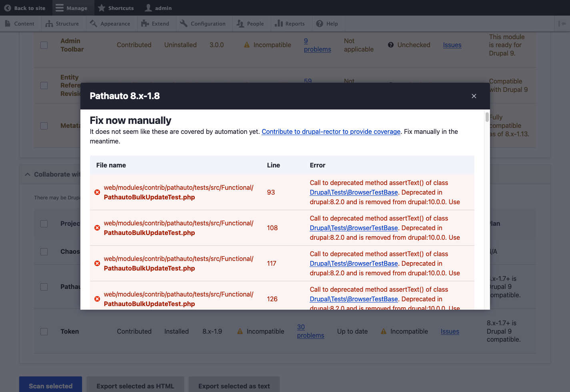Click the File name column header
The height and width of the screenshot is (392, 570).
(x=111, y=165)
